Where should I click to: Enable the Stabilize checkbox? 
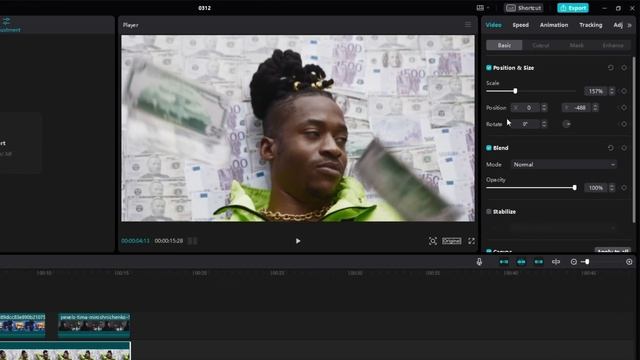pos(489,211)
